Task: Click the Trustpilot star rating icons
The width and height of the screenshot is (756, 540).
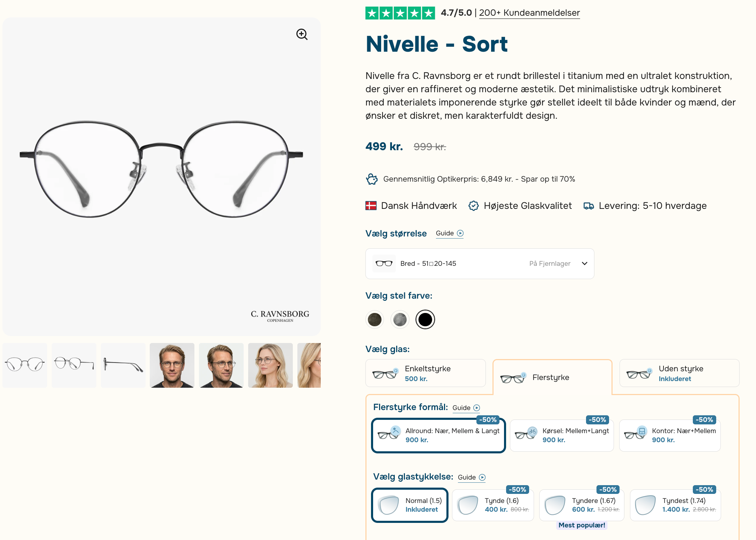Action: (400, 13)
